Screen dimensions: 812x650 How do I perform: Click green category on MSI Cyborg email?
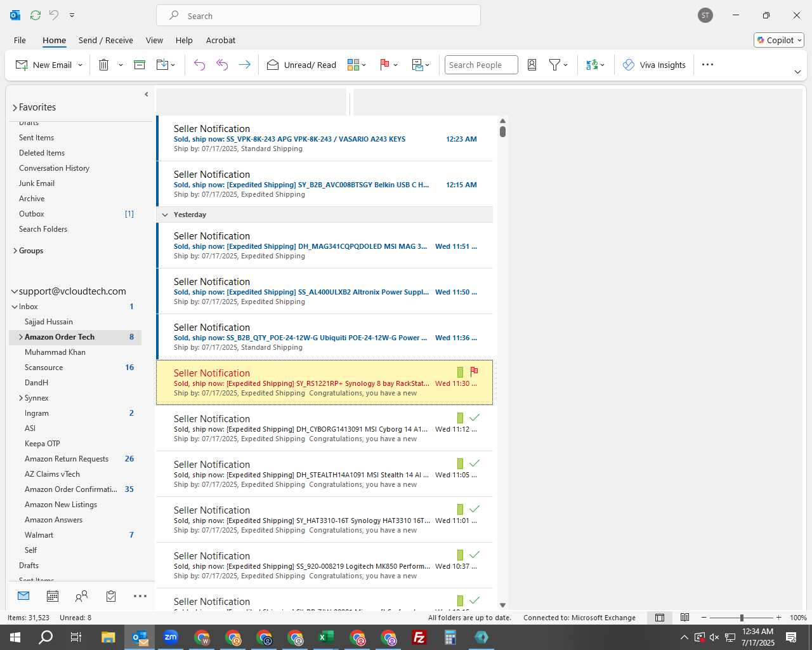[460, 418]
